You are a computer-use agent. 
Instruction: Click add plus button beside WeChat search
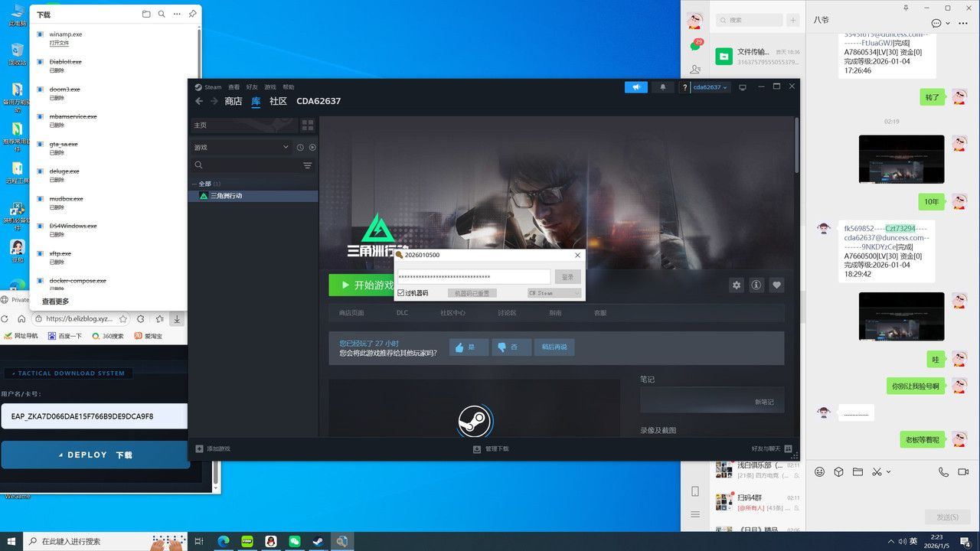tap(793, 20)
